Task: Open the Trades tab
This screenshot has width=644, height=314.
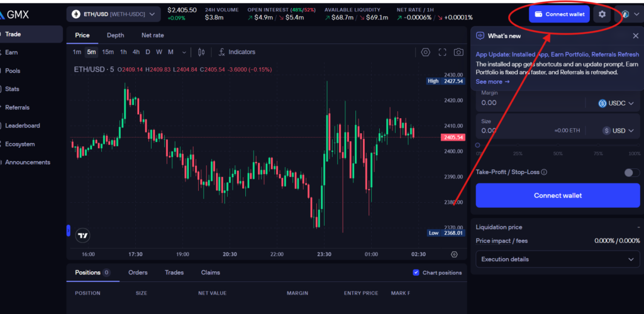Action: pyautogui.click(x=174, y=273)
